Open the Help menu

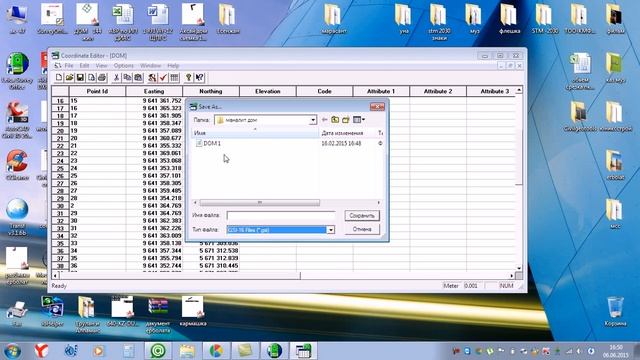click(173, 65)
